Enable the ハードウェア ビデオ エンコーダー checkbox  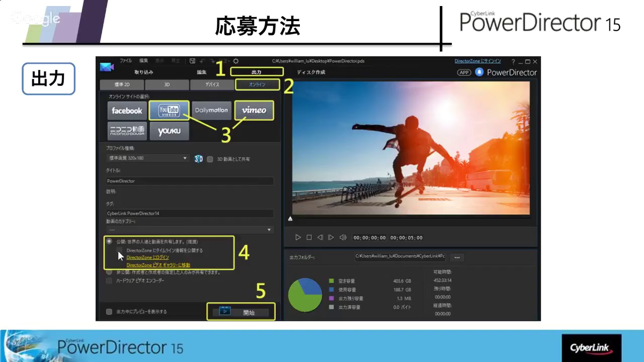(109, 281)
